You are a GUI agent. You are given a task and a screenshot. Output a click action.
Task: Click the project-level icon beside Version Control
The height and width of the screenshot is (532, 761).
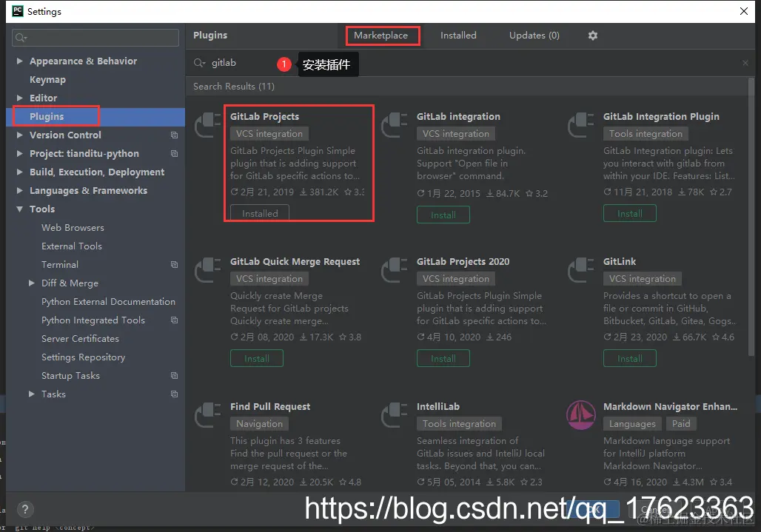coord(174,135)
